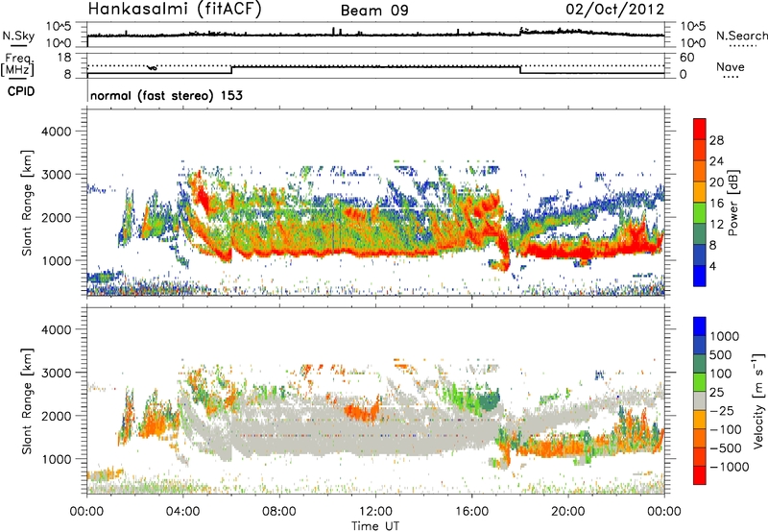Click the strong red backscatter band near 20:00
768x532 pixels.
coord(568,251)
